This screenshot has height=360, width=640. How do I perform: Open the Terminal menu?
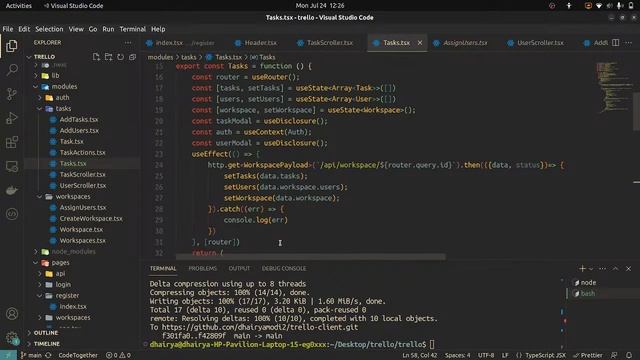[x=132, y=29]
